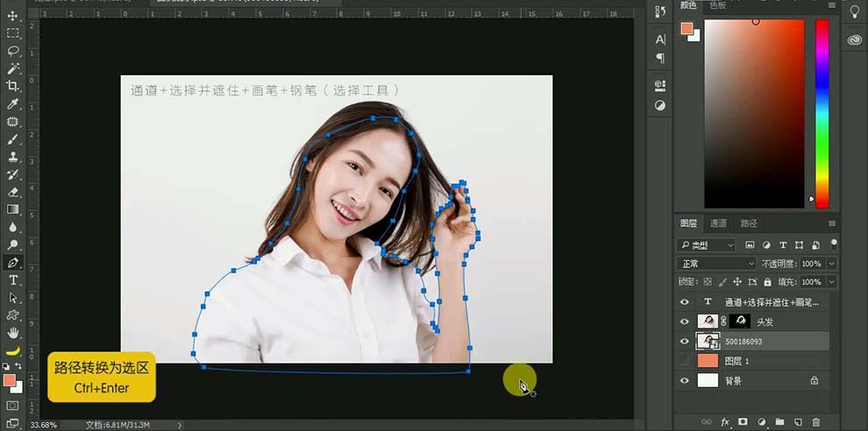Select the Blur tool
The height and width of the screenshot is (431, 868).
(x=13, y=227)
